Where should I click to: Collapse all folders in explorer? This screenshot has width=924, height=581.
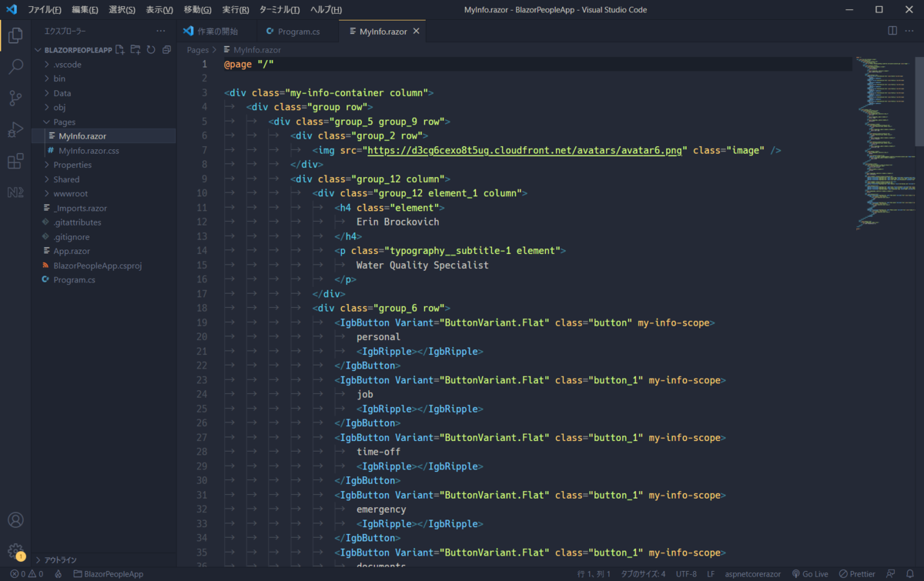click(x=166, y=49)
